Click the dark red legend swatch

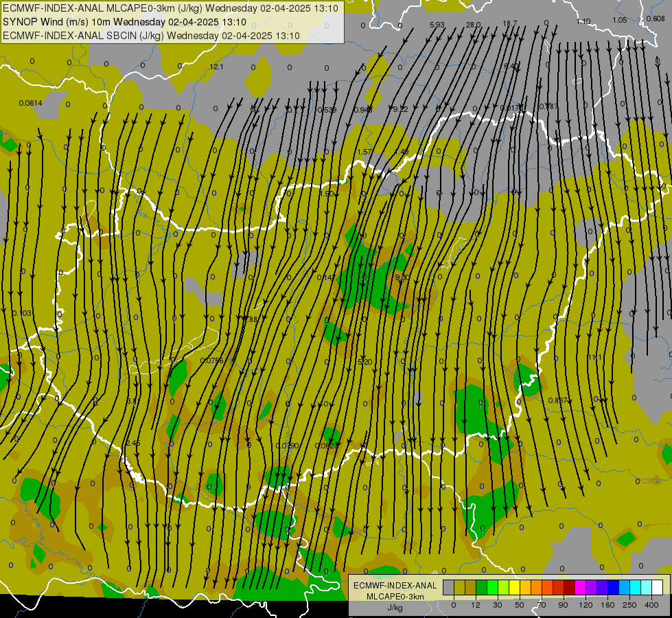point(570,587)
